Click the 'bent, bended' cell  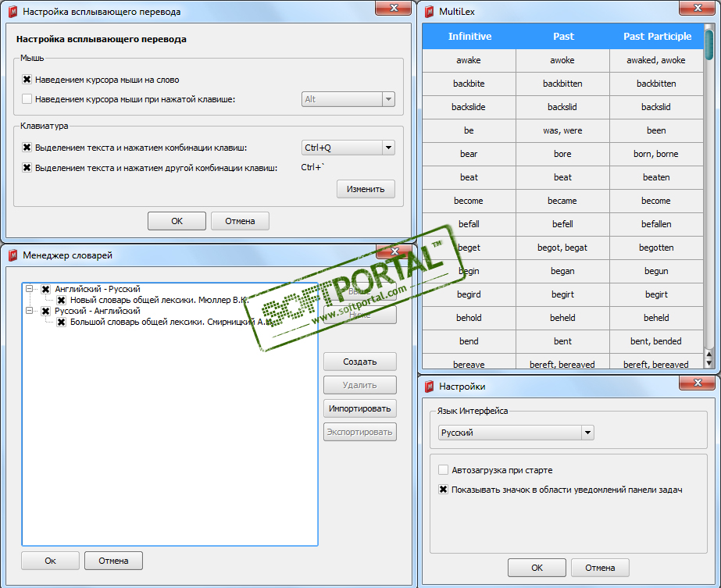(657, 341)
